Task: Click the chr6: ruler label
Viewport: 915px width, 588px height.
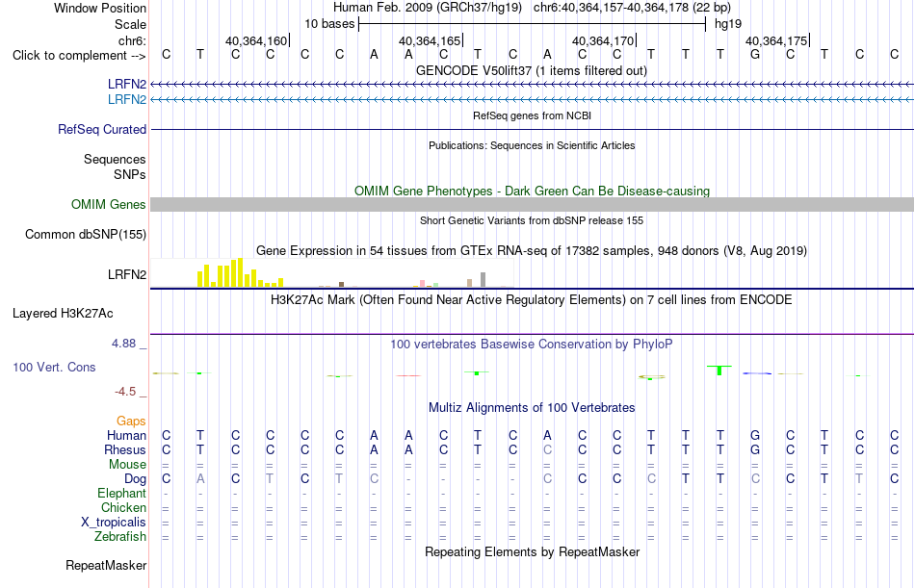Action: 132,40
